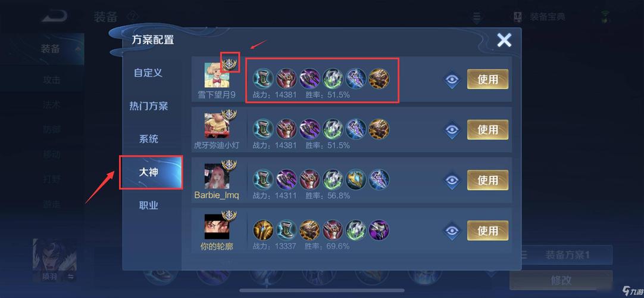Click the boots item in 雪下望月9's build
The height and width of the screenshot is (298, 644).
(x=263, y=79)
